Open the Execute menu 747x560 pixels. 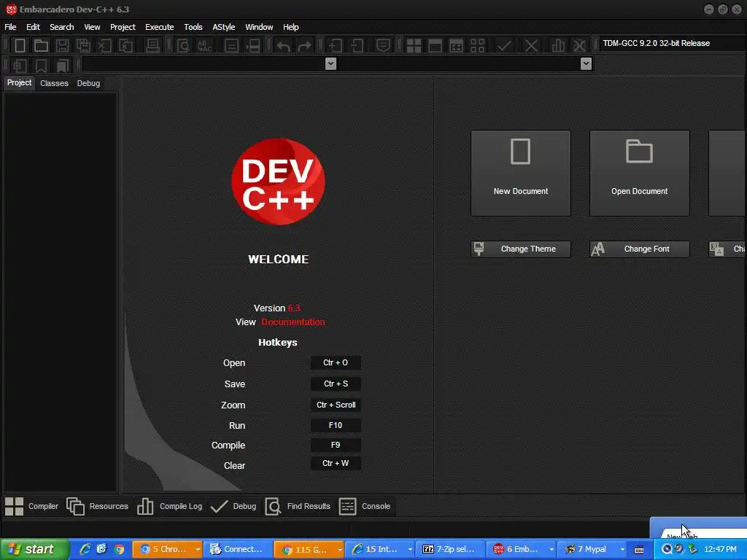click(x=160, y=27)
